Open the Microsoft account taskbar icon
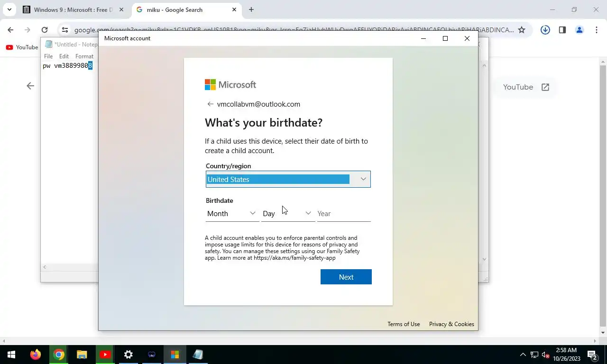This screenshot has height=364, width=607. click(x=175, y=355)
